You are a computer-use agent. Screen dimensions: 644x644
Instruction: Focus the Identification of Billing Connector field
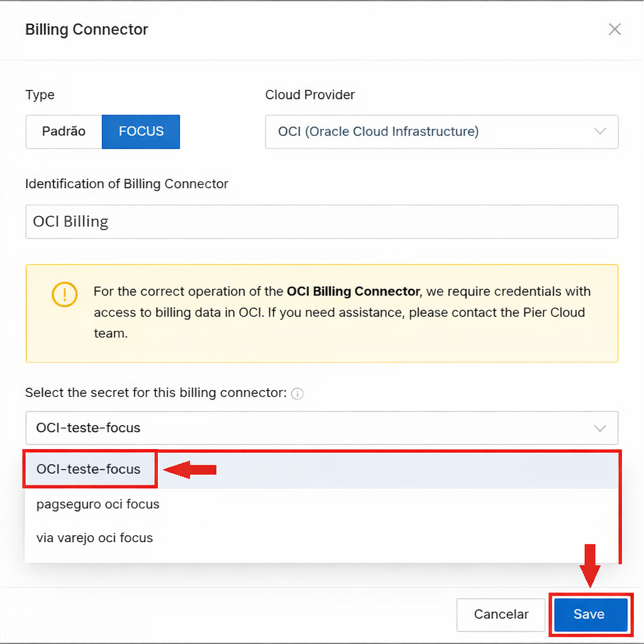[x=321, y=221]
